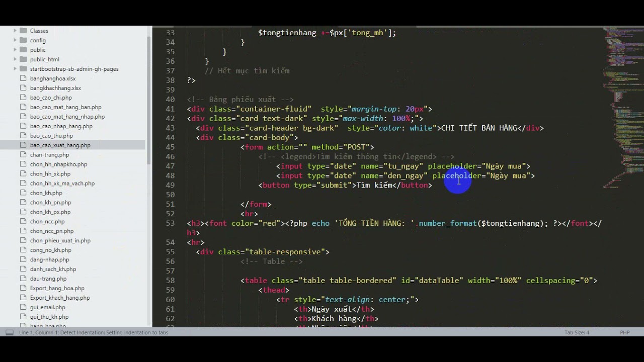Click the file icon beside bao_cao_chi.php
The width and height of the screenshot is (644, 362).
pos(23,98)
